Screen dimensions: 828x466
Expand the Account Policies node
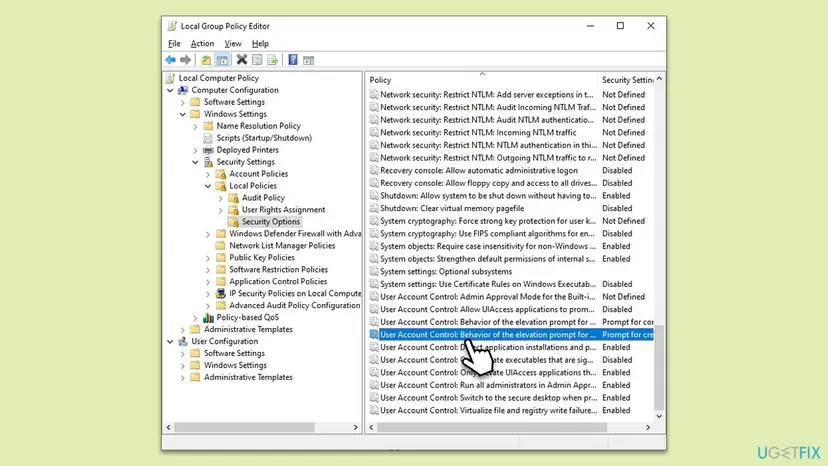click(x=208, y=174)
